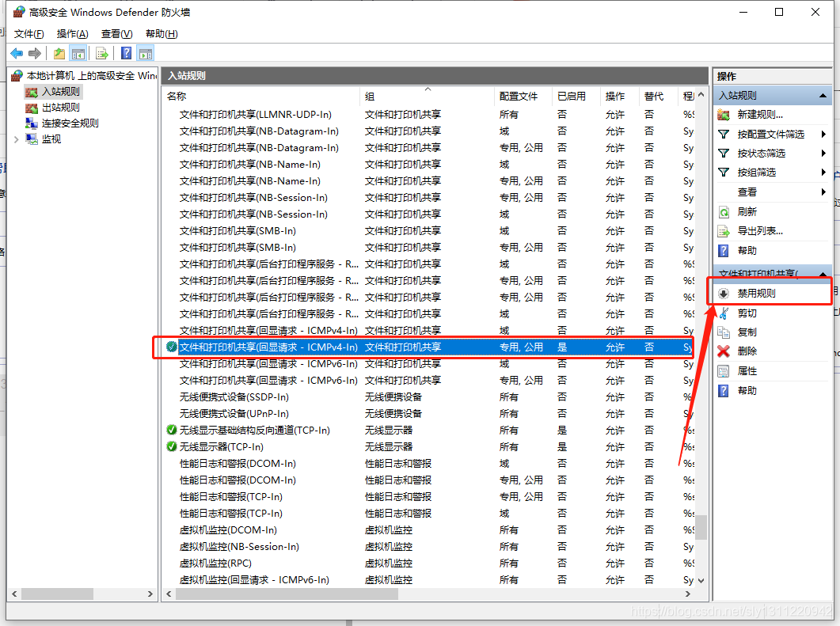The image size is (840, 626).
Task: Open the 查看(V) menu
Action: tap(117, 34)
